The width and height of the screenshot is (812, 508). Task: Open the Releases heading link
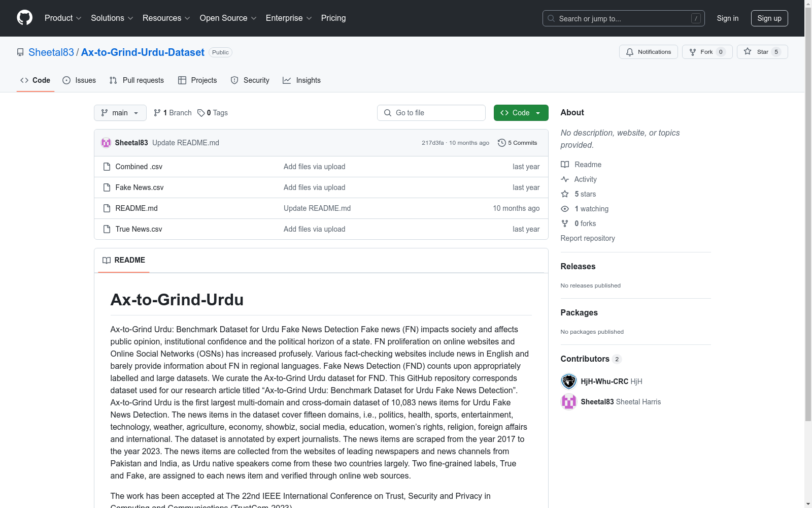[x=578, y=266]
